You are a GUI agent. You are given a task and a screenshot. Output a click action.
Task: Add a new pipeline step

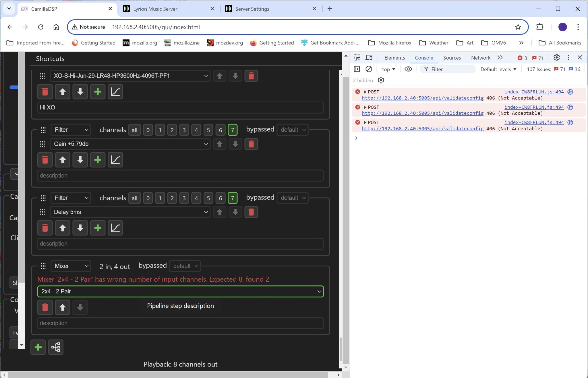[x=38, y=347]
